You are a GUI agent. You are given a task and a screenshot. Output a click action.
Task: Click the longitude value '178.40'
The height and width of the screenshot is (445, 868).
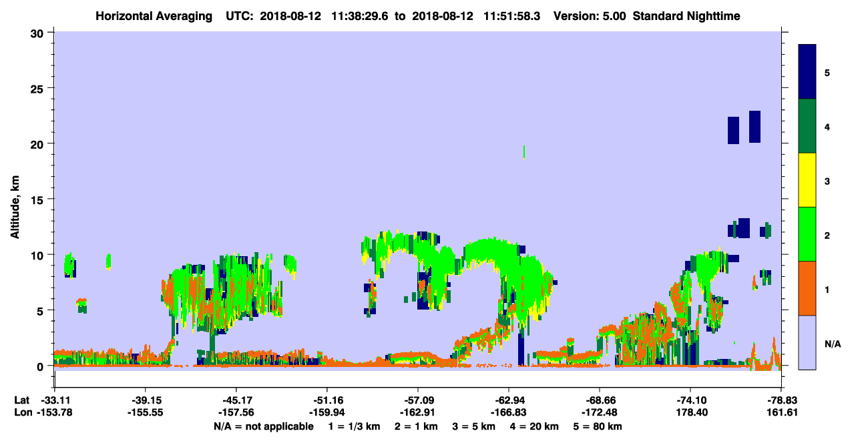(690, 412)
